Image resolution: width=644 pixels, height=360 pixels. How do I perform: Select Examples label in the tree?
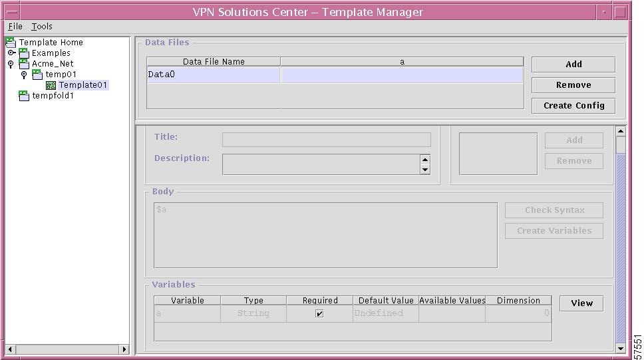(x=51, y=53)
